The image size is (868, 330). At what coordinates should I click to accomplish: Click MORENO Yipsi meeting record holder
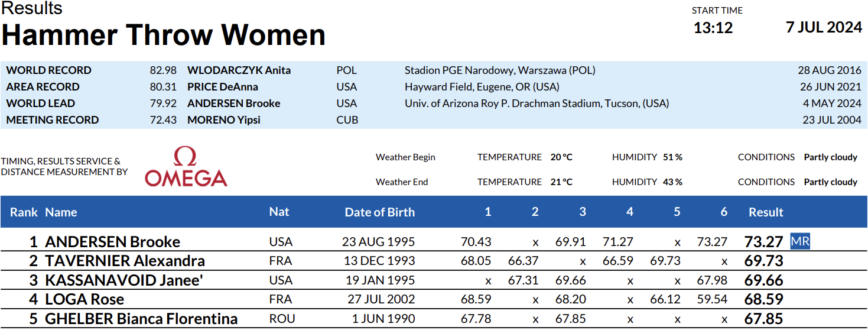(223, 120)
